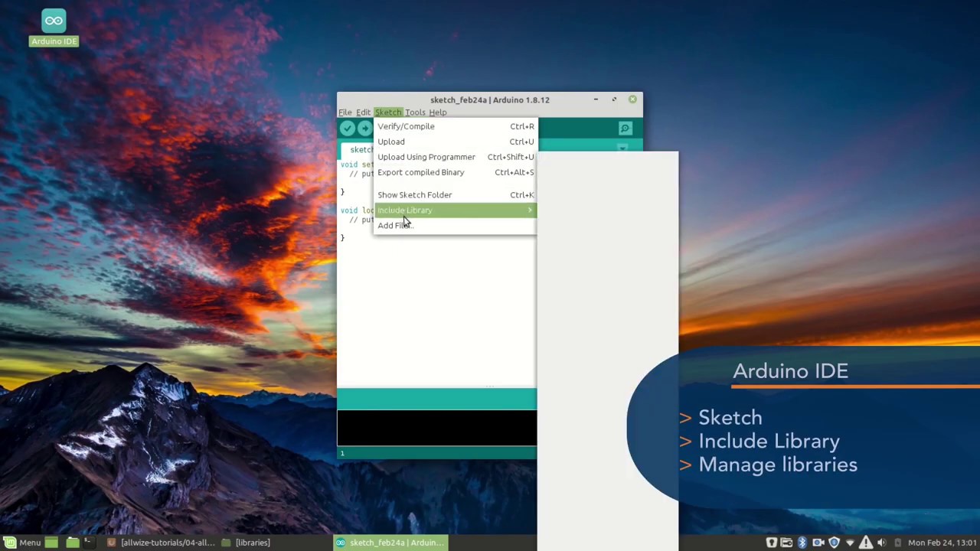Choose Add File from the Sketch menu

(x=456, y=226)
